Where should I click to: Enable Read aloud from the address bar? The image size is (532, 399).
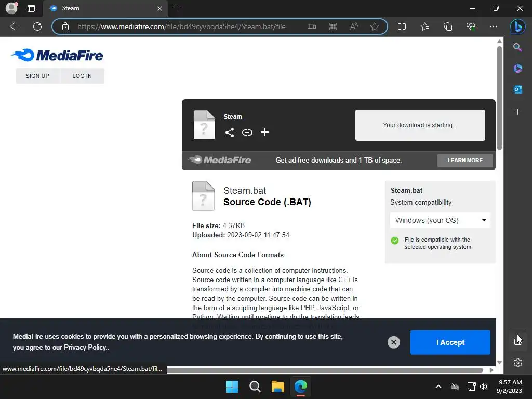(x=354, y=26)
